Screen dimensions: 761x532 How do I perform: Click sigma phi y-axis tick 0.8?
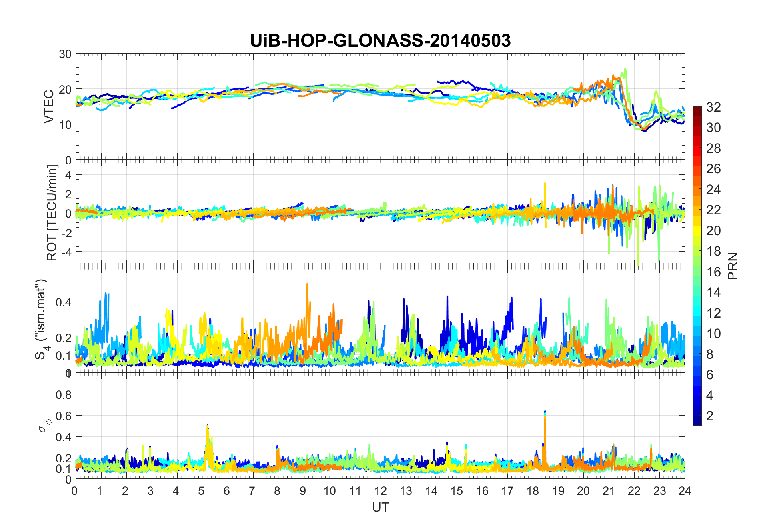[63, 395]
